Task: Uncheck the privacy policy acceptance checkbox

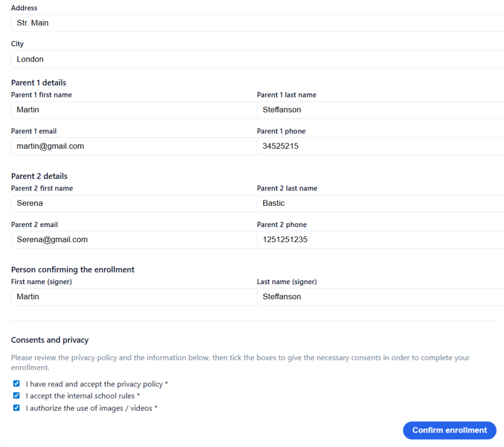Action: (16, 383)
